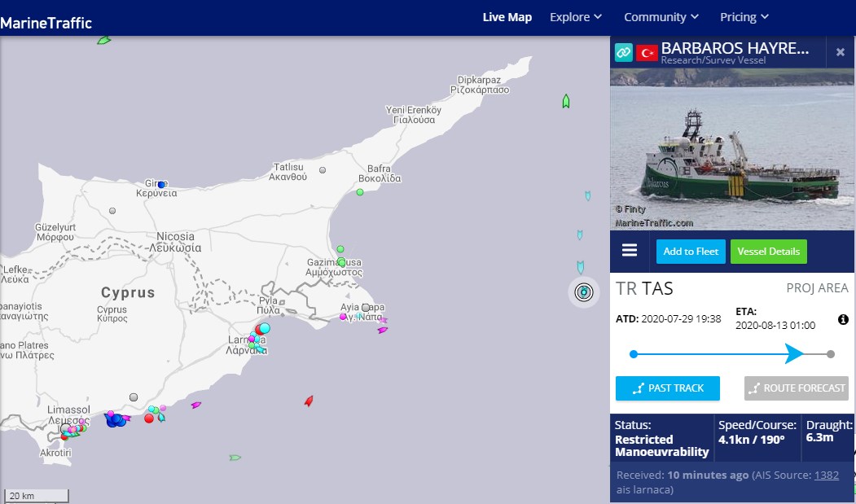
Task: Click the BARBAROS HAYRE... vessel name
Action: pos(735,48)
